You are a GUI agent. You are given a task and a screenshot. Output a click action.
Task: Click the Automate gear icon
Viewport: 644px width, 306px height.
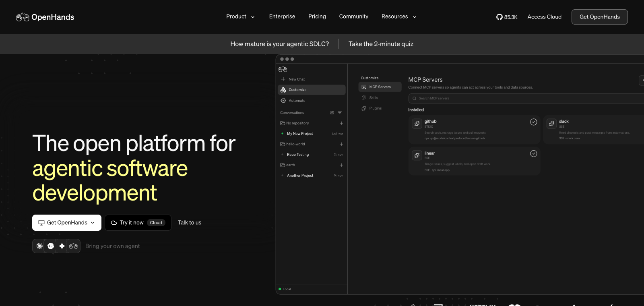tap(283, 101)
